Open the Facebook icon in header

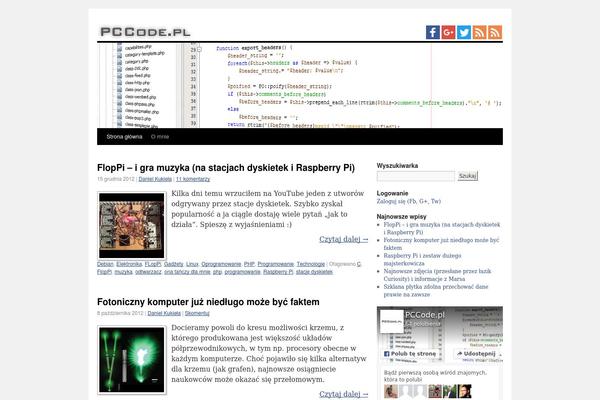(x=433, y=33)
